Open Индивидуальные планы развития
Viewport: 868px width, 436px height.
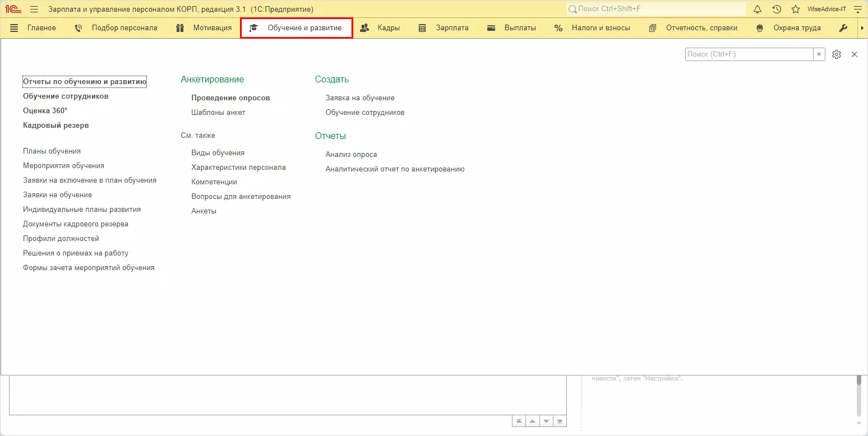click(x=82, y=210)
